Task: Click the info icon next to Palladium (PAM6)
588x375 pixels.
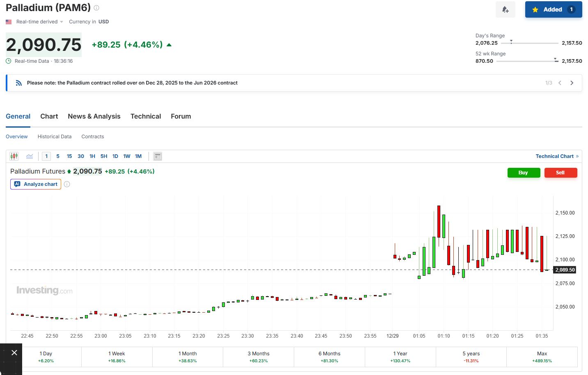Action: click(96, 8)
